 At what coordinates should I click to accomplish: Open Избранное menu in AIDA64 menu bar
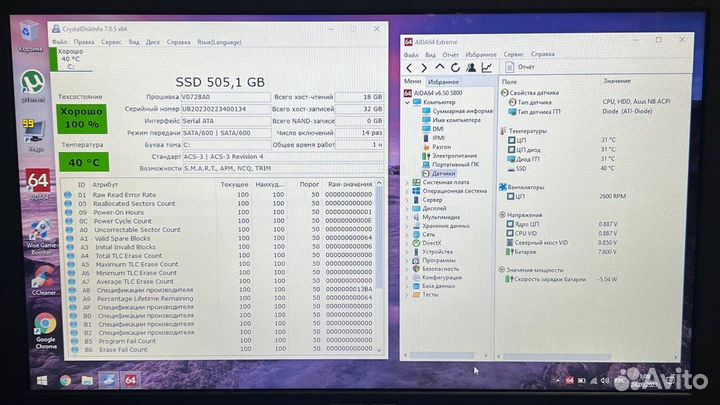[481, 55]
